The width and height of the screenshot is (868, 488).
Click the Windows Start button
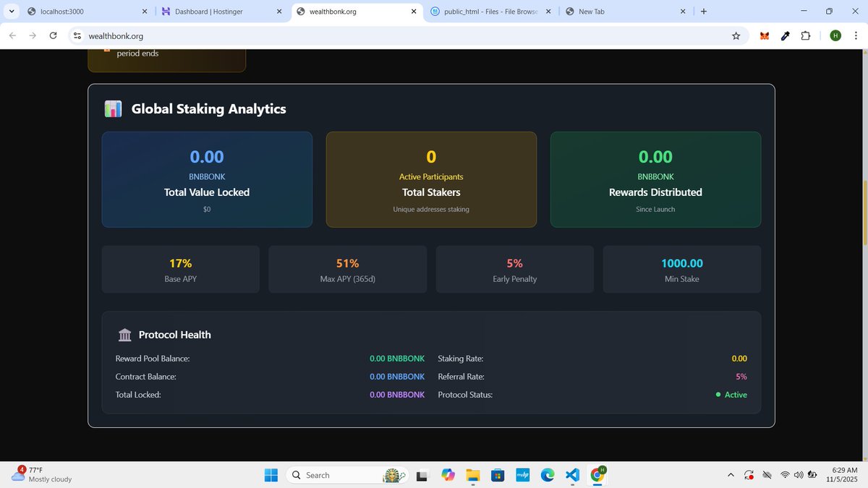[271, 475]
